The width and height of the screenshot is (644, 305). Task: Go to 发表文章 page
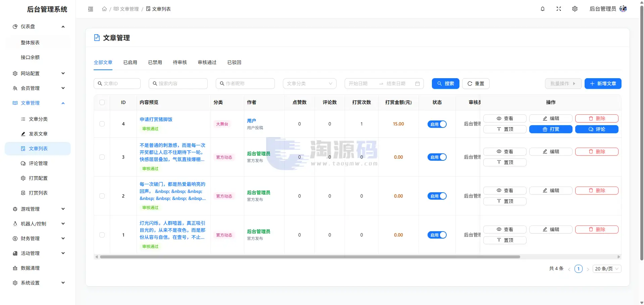pyautogui.click(x=38, y=134)
